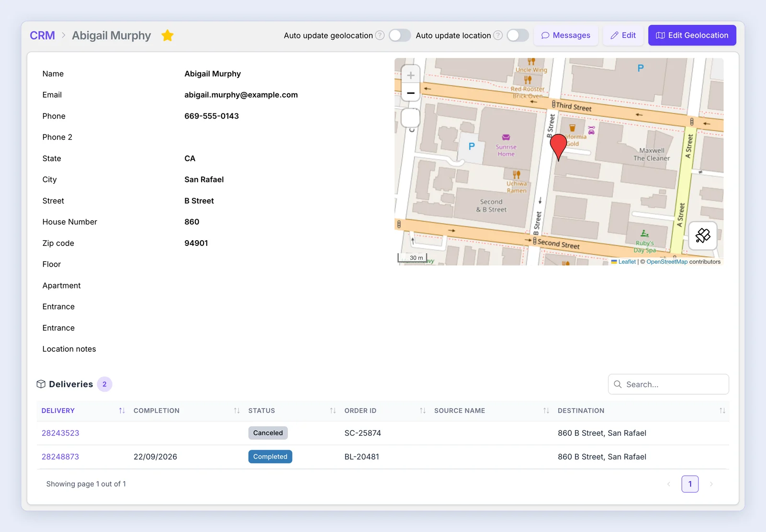Click order ID BL-20481
Viewport: 766px width, 532px height.
362,457
